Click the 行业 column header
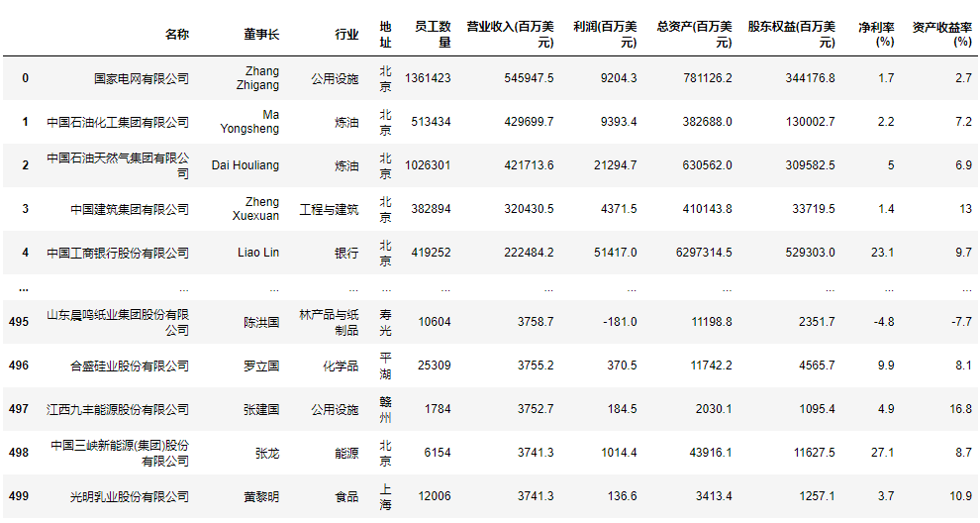 point(346,35)
